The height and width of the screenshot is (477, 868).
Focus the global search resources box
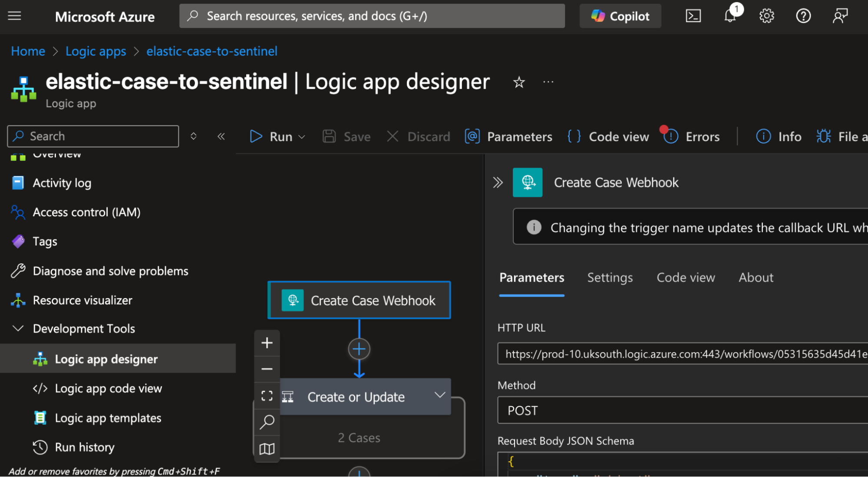pos(372,16)
